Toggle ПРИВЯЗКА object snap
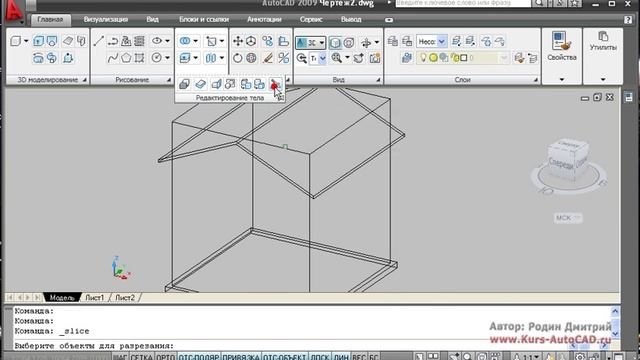The image size is (640, 360). coord(241,357)
